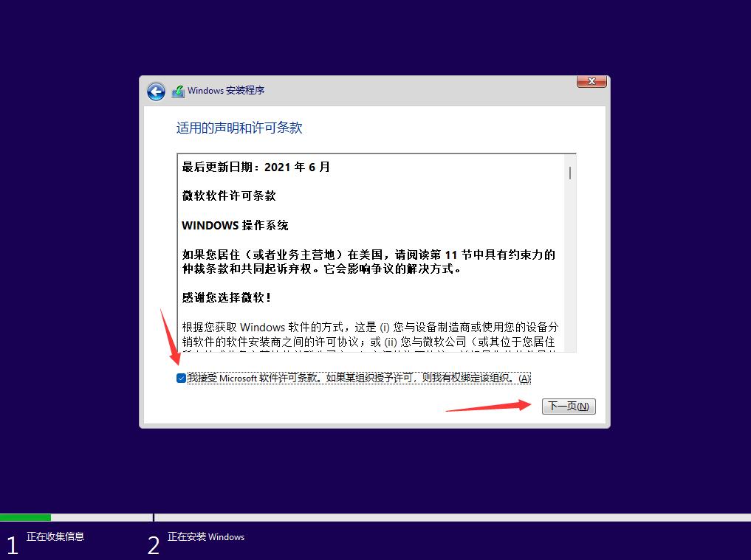
Task: Click the WINDOWS 操作系统 line
Action: coord(235,225)
